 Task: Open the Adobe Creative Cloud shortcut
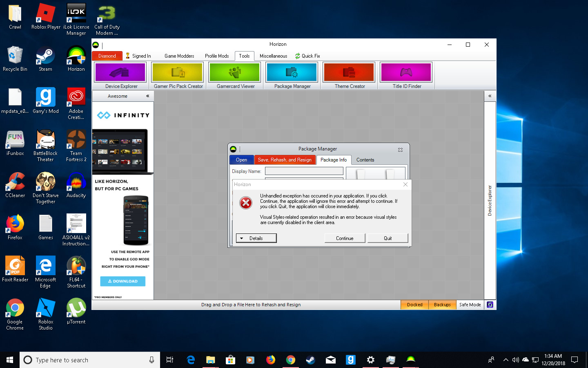tap(76, 103)
